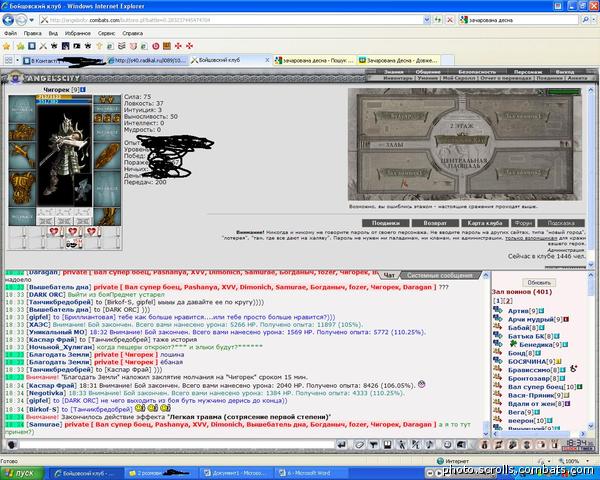
Task: Click the smiley face icon in chat toolbar
Action: (447, 444)
